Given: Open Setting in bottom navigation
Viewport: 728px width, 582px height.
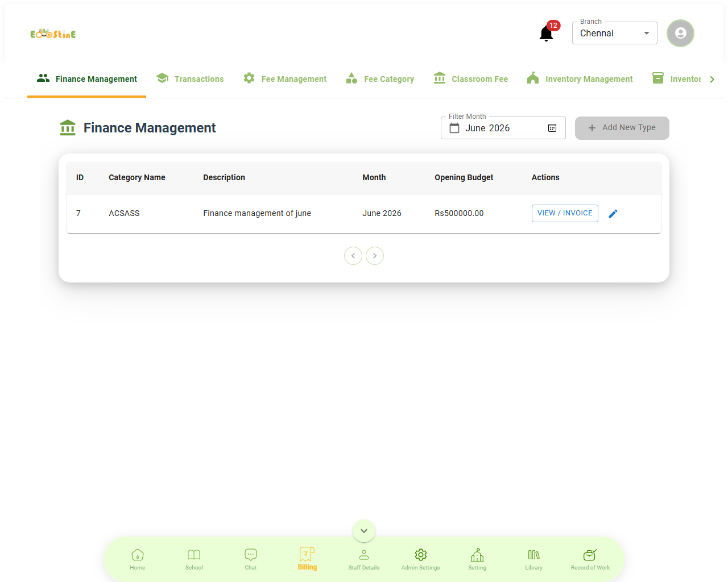Looking at the screenshot, I should pyautogui.click(x=477, y=559).
